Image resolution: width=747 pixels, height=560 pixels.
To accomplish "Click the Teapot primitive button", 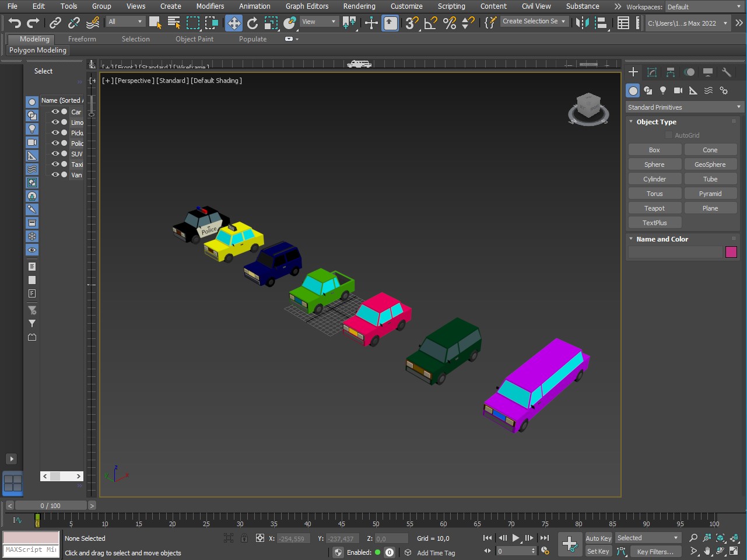I will [x=654, y=208].
